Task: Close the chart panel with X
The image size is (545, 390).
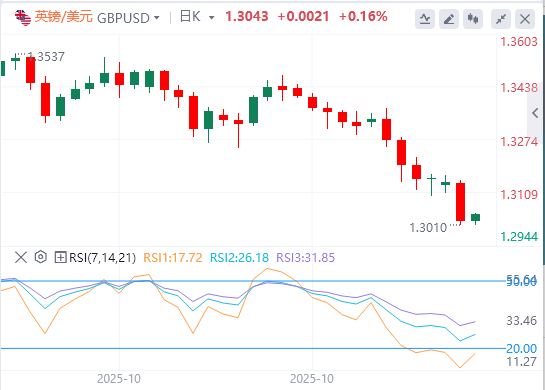Action: 525,19
